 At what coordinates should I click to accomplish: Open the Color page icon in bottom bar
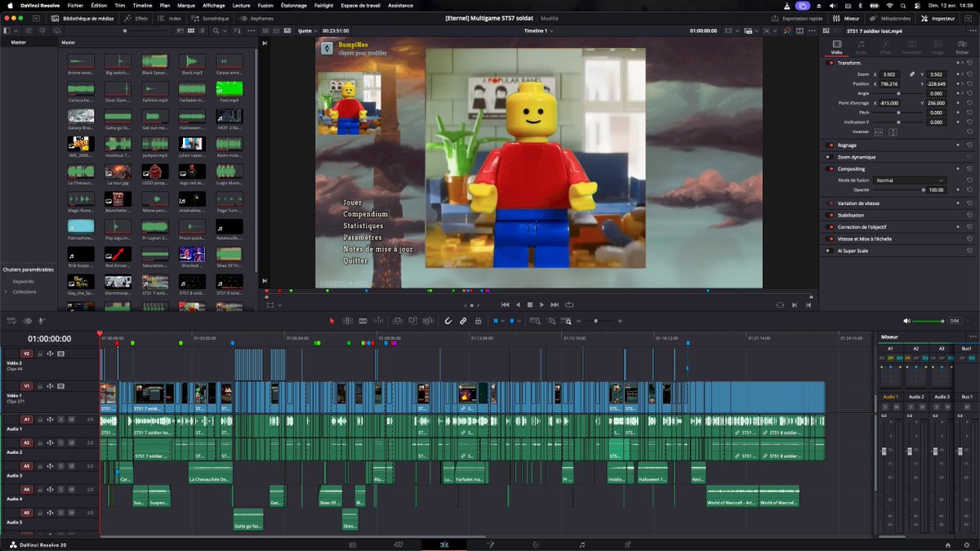pyautogui.click(x=536, y=544)
